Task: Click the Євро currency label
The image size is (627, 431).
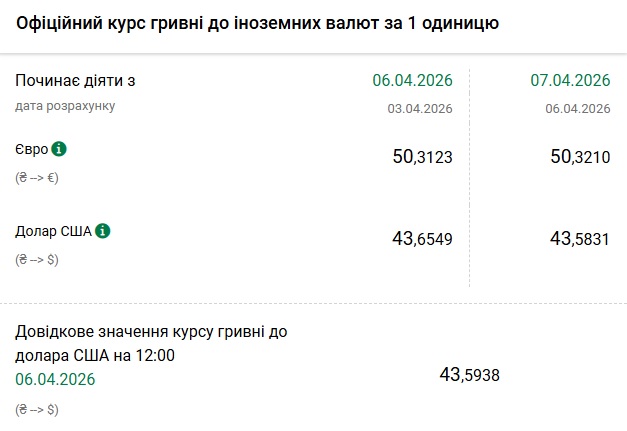Action: tap(31, 149)
